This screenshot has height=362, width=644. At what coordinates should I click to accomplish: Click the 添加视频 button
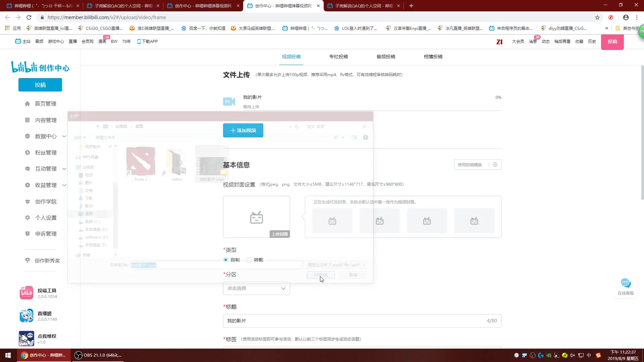[x=243, y=130]
